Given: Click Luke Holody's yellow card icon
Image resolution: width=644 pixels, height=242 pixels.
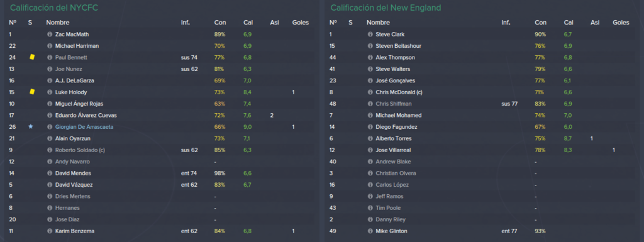Looking at the screenshot, I should 32,92.
